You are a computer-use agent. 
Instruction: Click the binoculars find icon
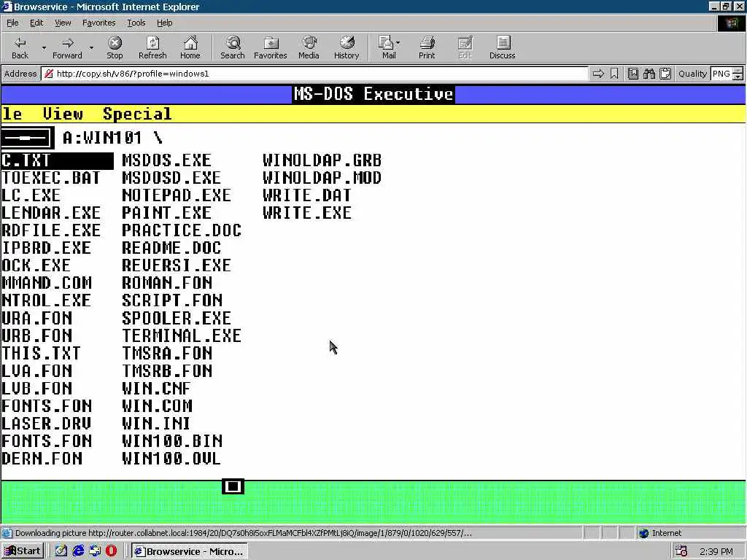coord(649,74)
